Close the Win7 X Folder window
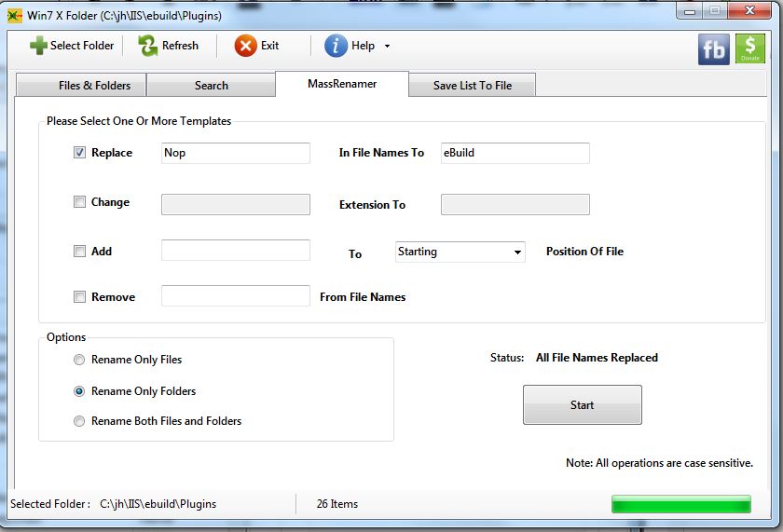This screenshot has width=783, height=532. click(749, 10)
